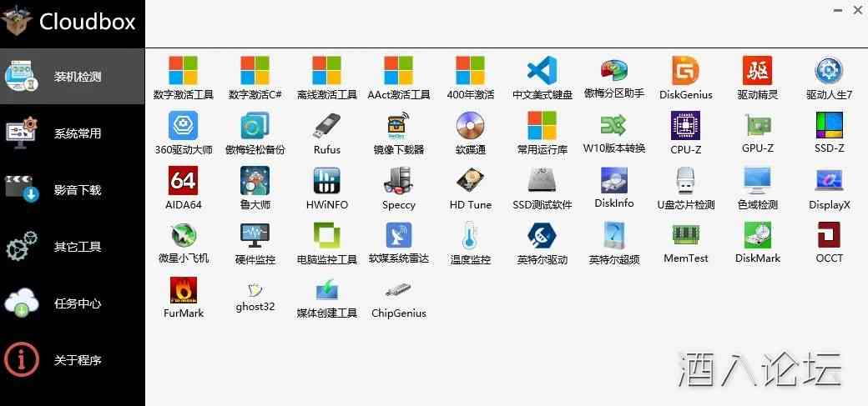Open the Rufus USB tool
The width and height of the screenshot is (868, 406).
[x=326, y=126]
